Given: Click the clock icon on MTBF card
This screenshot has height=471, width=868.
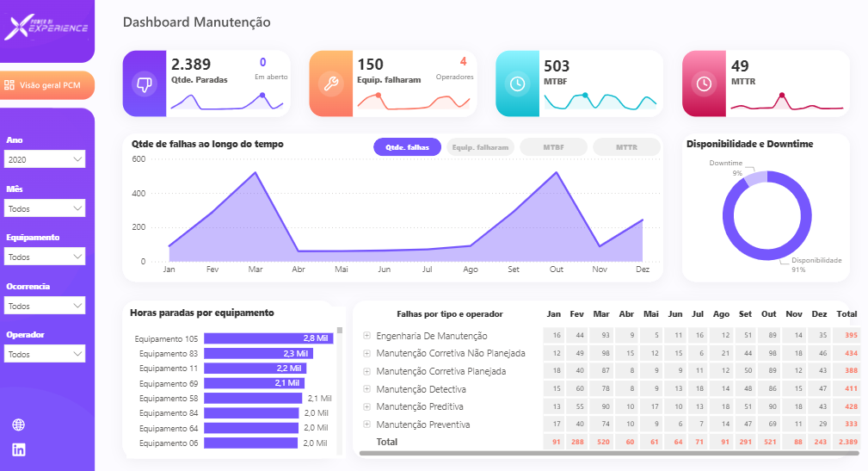Looking at the screenshot, I should [x=517, y=84].
